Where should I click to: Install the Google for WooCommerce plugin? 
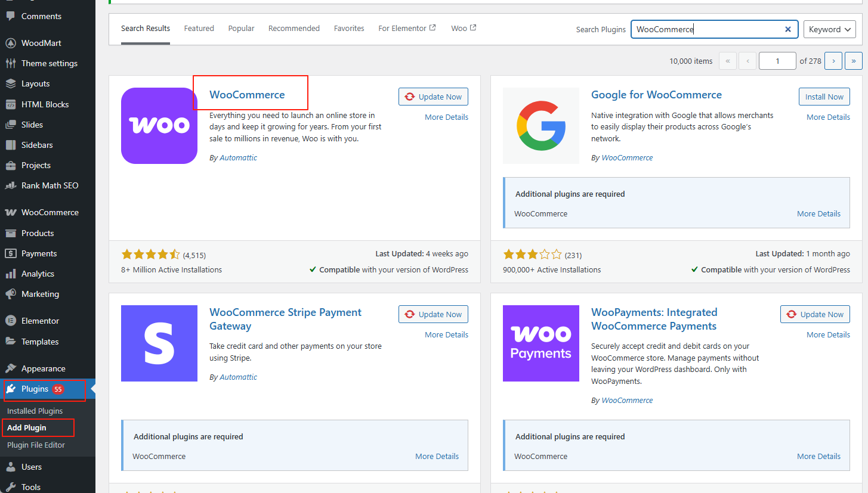click(824, 96)
